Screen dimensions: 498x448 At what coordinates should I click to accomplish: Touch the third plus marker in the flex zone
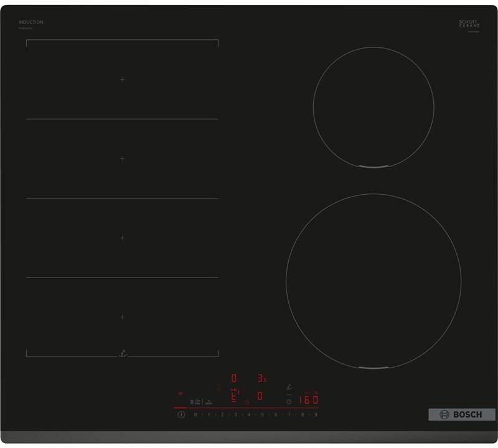[x=122, y=238]
